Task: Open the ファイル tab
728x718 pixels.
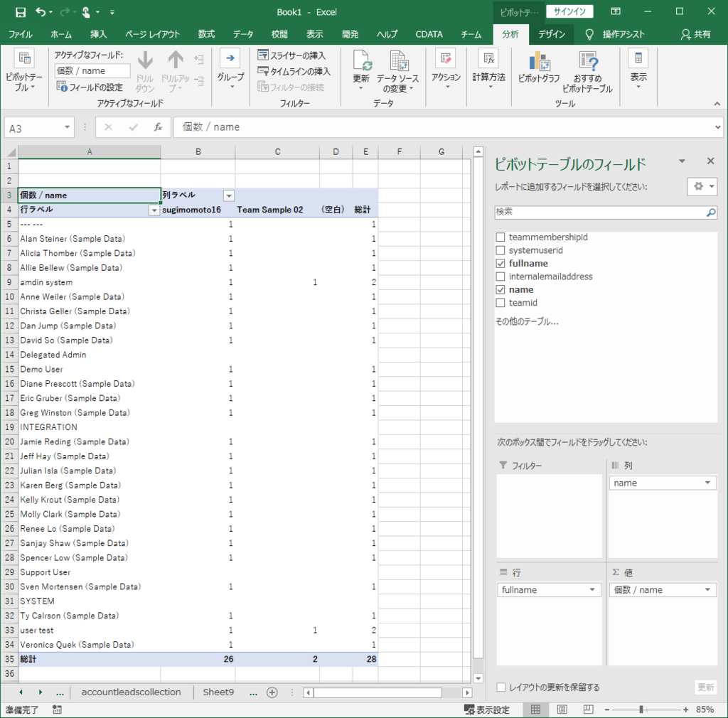Action: click(x=21, y=34)
